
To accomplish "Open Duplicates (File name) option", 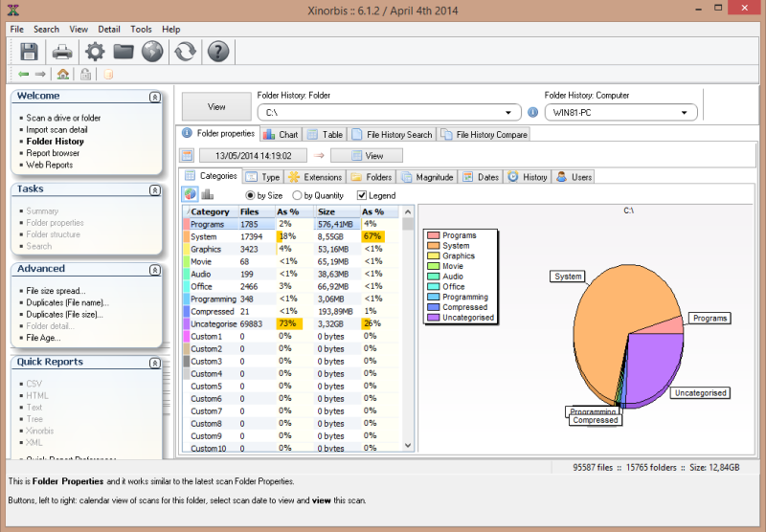I will 67,302.
